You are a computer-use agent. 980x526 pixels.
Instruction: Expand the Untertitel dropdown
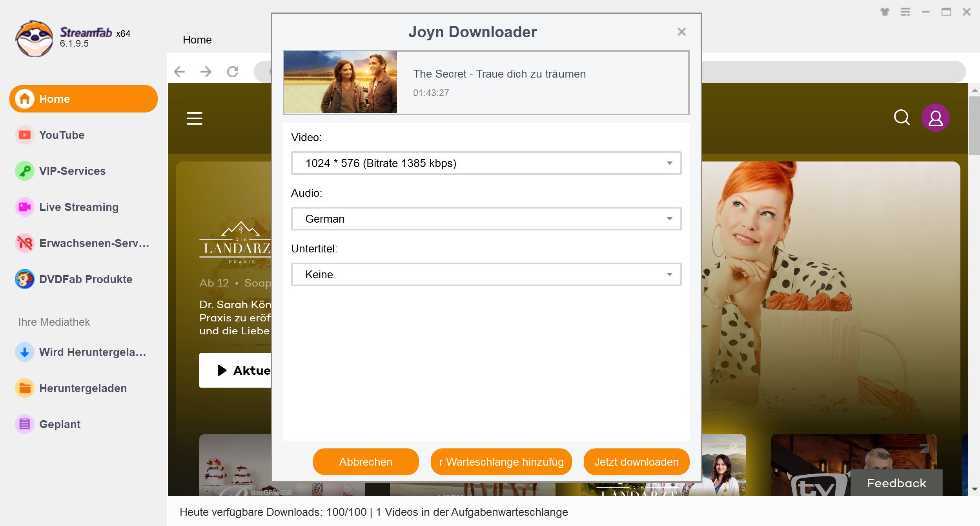click(486, 274)
